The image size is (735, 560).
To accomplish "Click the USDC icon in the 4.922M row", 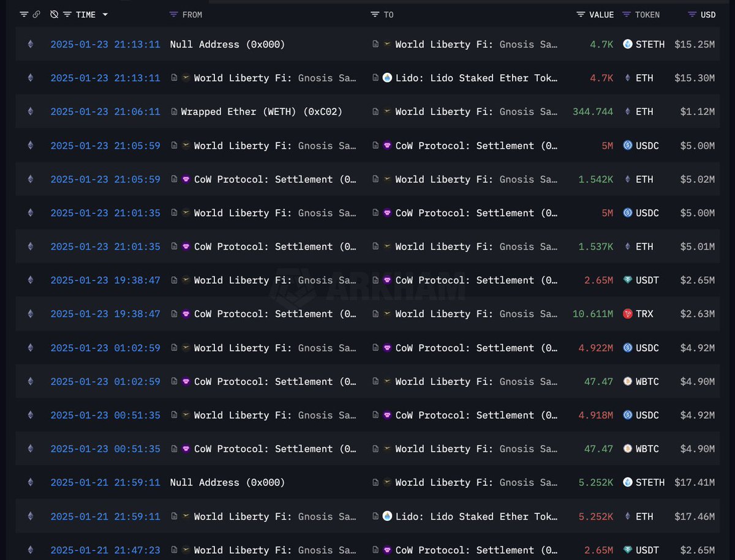I will [x=627, y=348].
